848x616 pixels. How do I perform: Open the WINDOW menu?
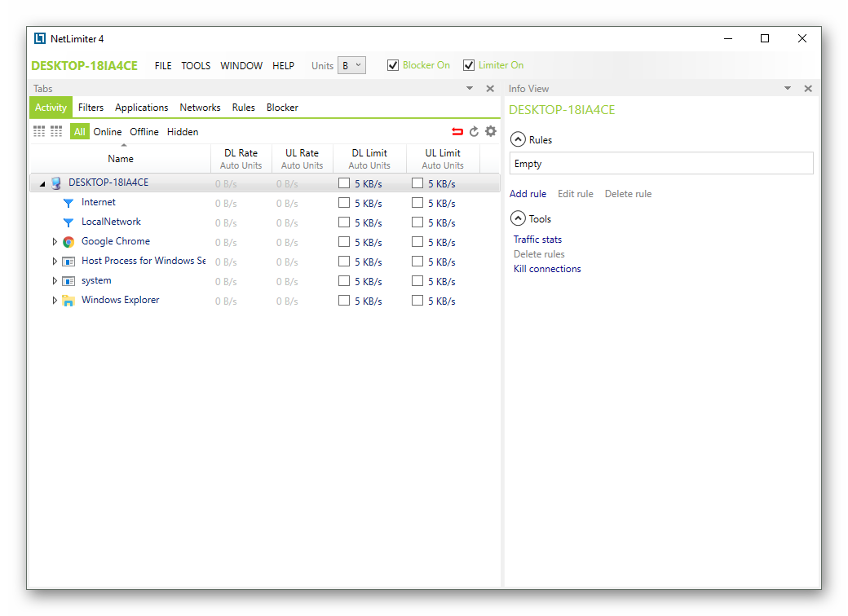tap(241, 66)
